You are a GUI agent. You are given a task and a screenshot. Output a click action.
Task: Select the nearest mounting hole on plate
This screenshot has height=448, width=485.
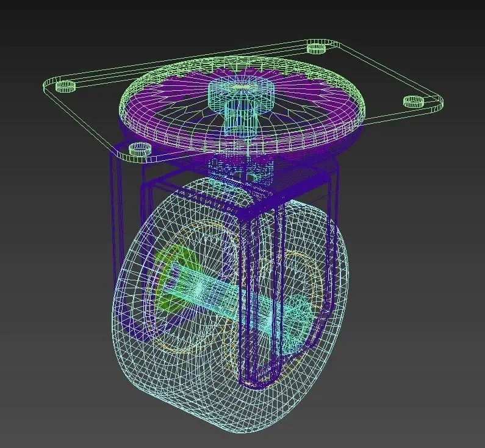click(141, 149)
